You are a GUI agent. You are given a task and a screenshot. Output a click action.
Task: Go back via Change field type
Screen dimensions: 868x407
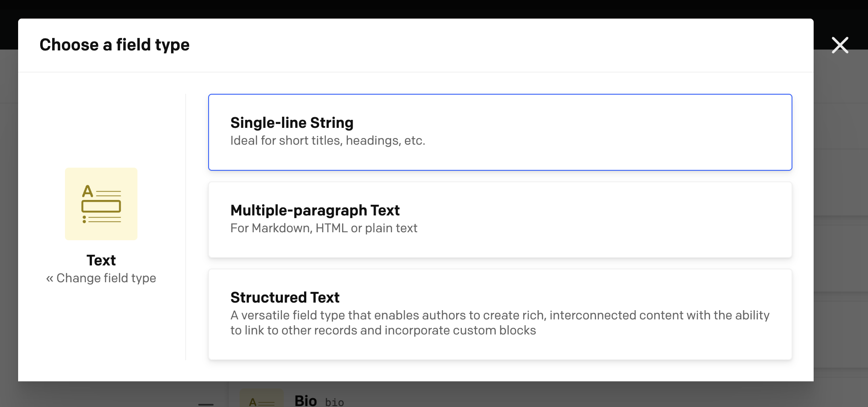101,278
